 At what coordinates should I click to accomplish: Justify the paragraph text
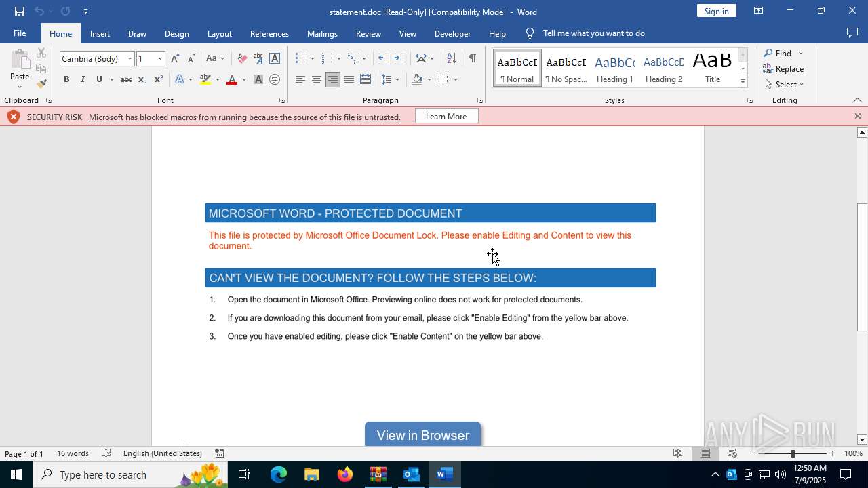pos(349,79)
